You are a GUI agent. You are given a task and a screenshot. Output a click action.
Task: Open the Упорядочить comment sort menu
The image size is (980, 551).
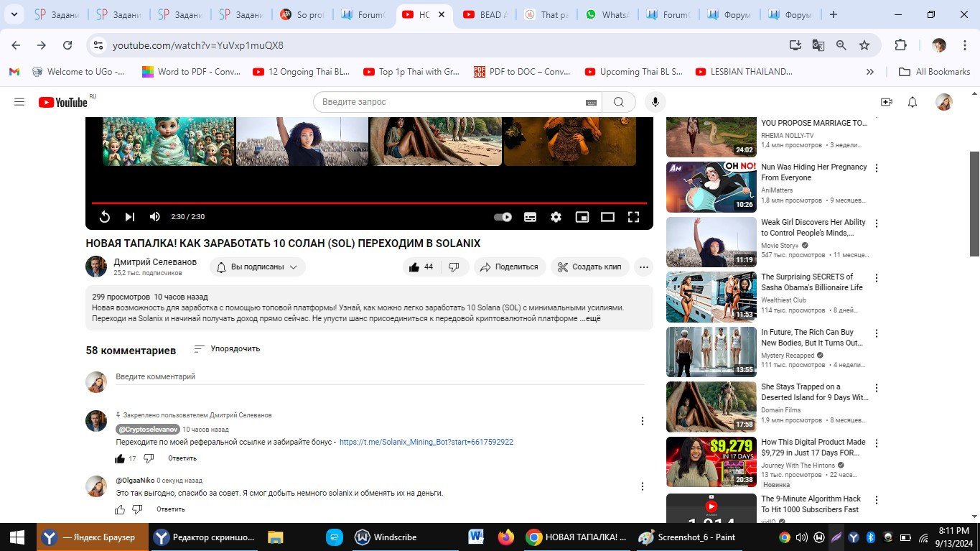point(227,349)
